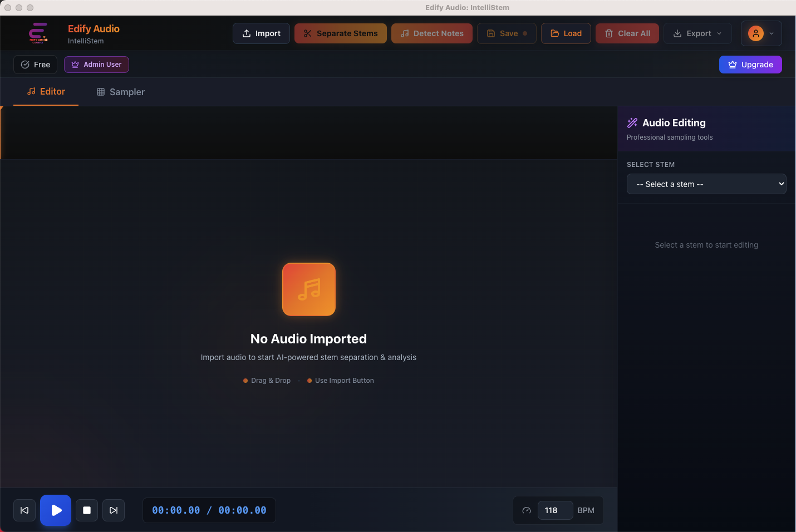Stop playback with the square button
This screenshot has height=532, width=796.
(87, 510)
